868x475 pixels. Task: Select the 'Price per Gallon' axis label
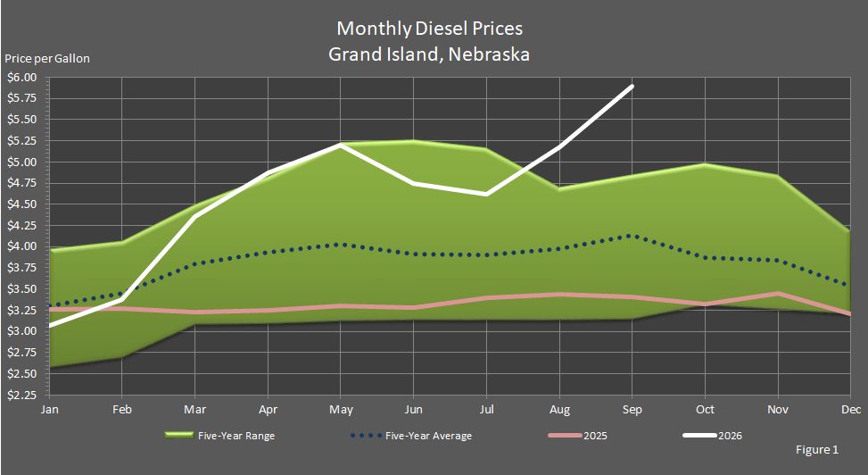pyautogui.click(x=47, y=58)
